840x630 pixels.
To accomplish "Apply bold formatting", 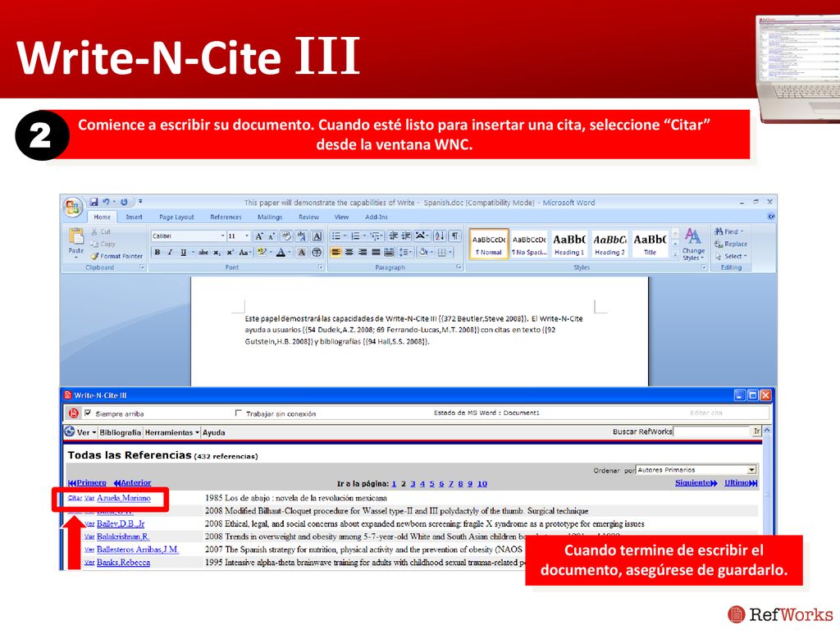I will pos(157,253).
